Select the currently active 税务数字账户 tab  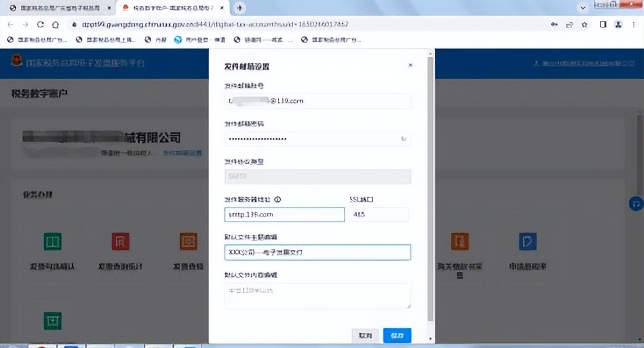coord(169,8)
